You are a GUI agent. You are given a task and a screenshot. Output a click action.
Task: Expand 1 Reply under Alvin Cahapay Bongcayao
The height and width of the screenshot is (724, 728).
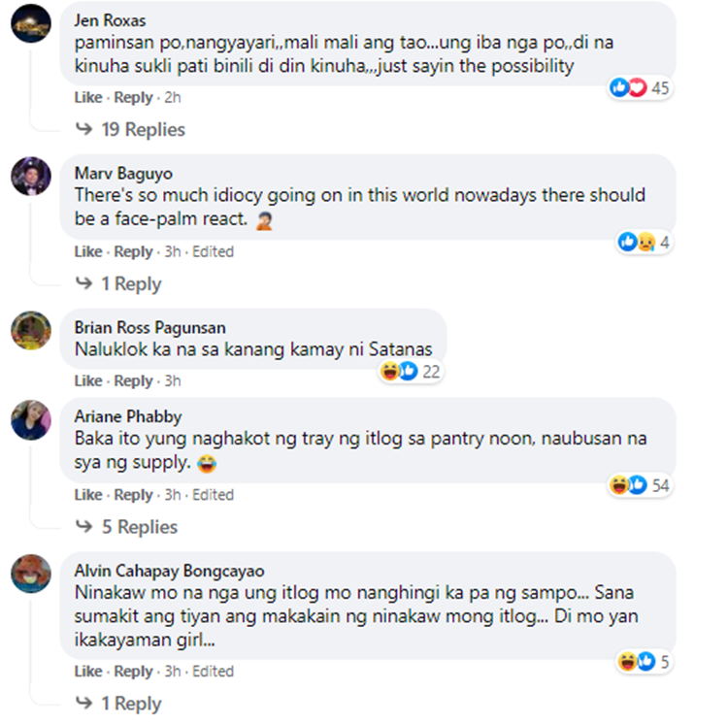click(x=118, y=703)
